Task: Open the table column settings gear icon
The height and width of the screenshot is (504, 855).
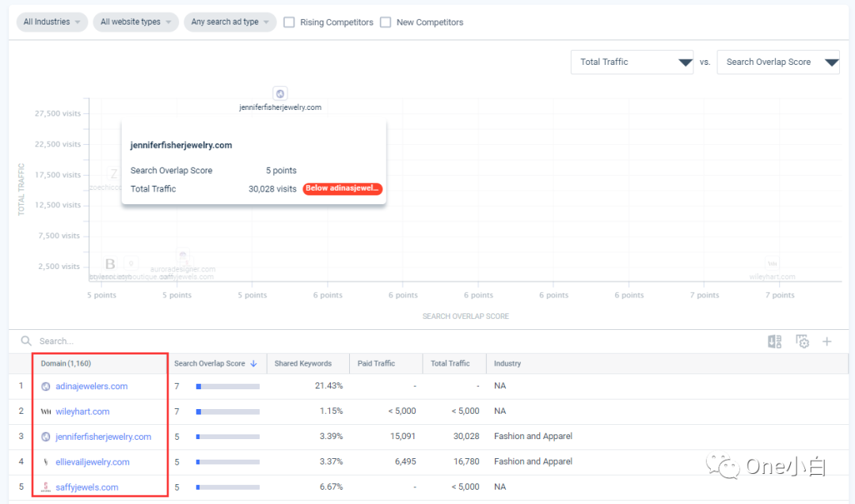Action: tap(802, 341)
